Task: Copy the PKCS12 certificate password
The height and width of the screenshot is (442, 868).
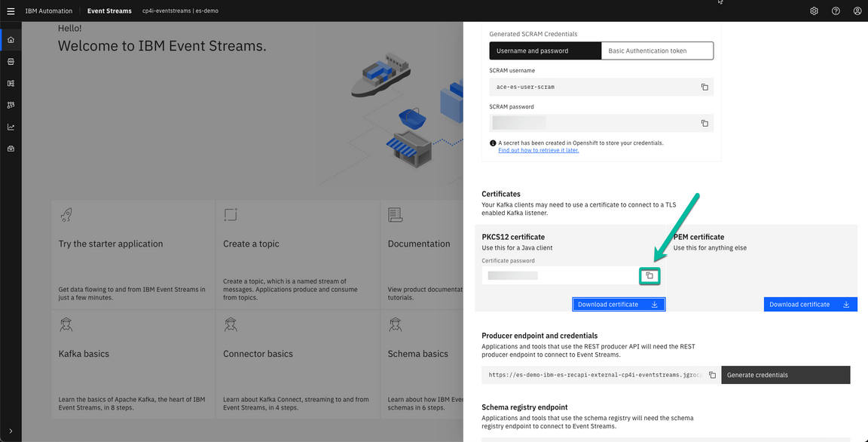Action: [649, 275]
